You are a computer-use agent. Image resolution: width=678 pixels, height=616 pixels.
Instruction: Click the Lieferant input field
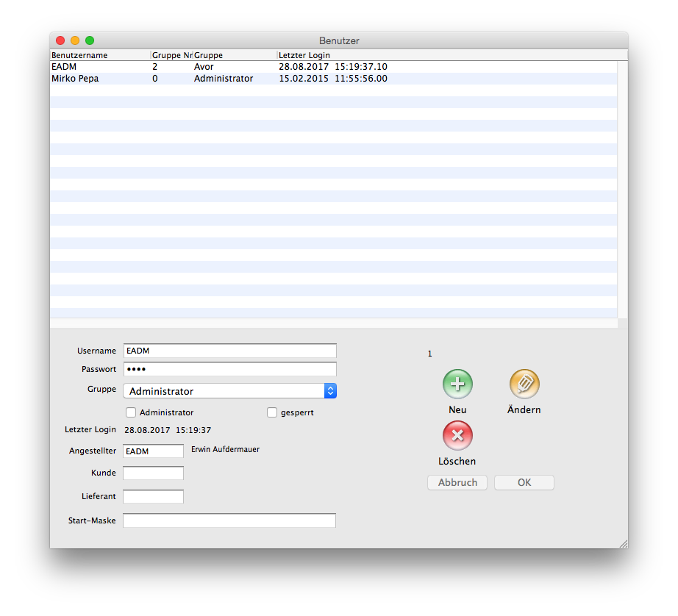coord(153,497)
